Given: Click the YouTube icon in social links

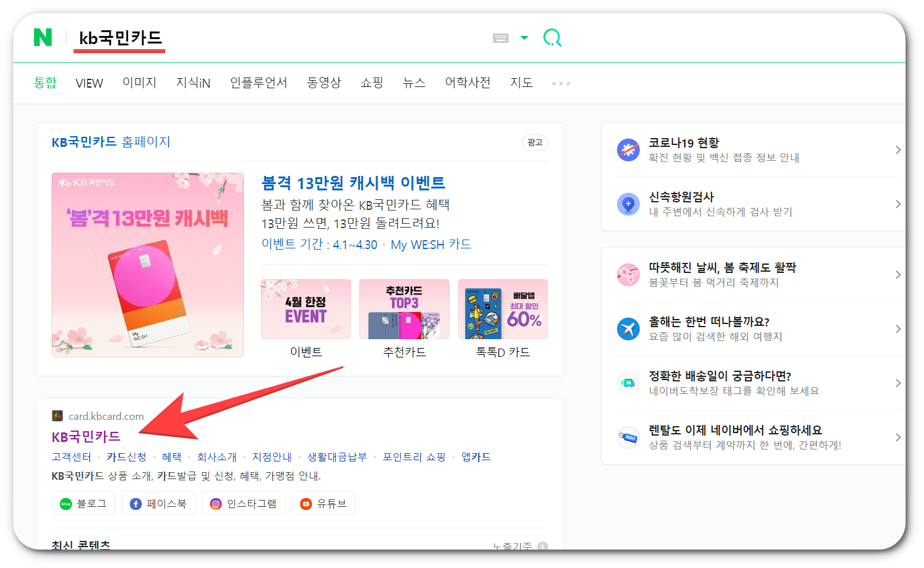Looking at the screenshot, I should point(305,503).
